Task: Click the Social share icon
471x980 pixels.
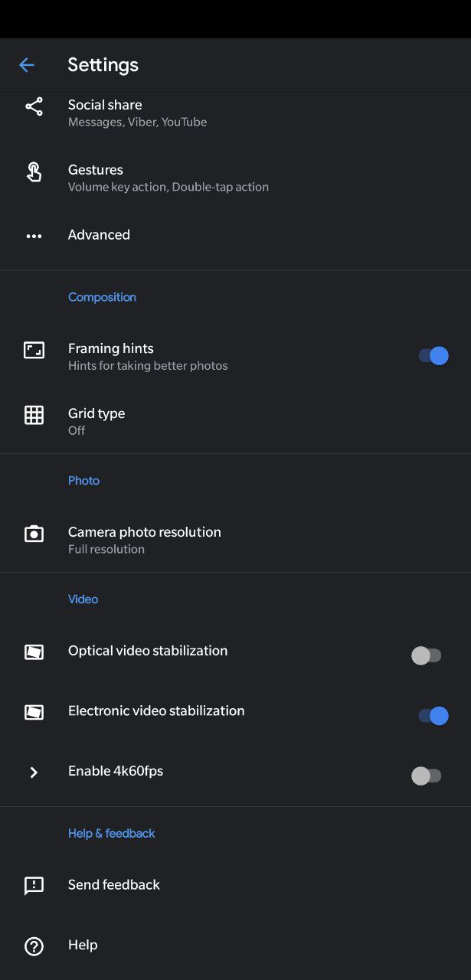Action: (34, 106)
